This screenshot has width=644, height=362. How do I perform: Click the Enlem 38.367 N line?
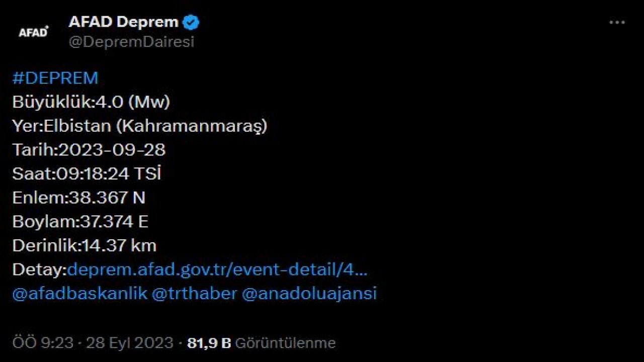click(x=78, y=198)
